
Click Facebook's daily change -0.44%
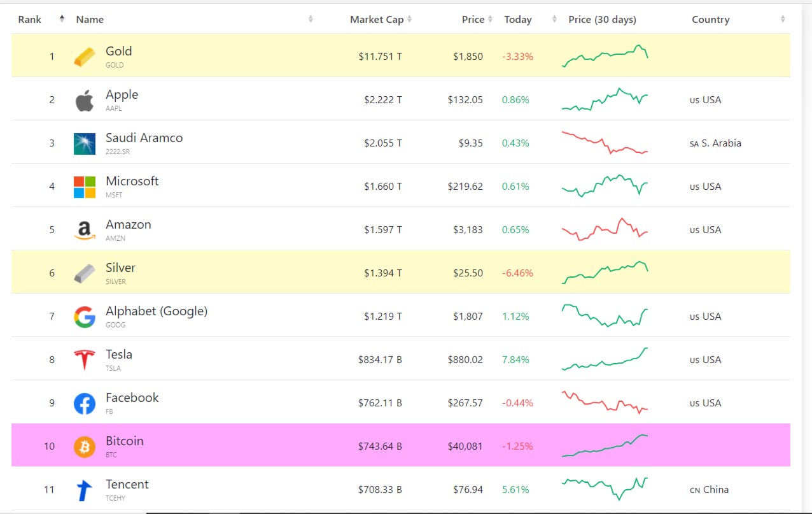tap(517, 403)
